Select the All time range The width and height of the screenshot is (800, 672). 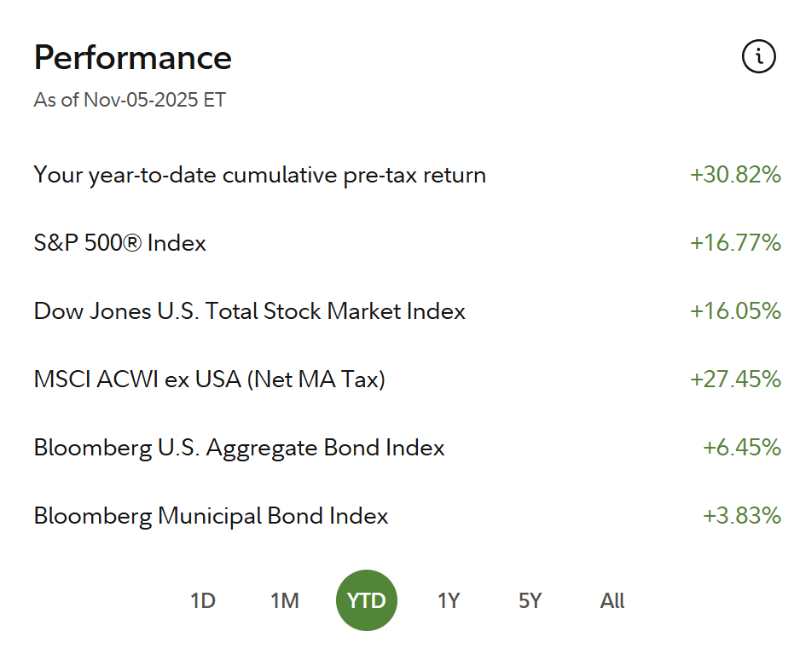point(612,600)
